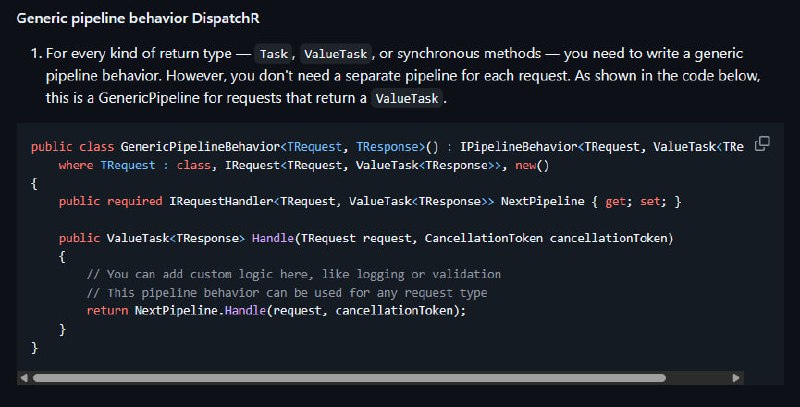
Task: Click the 'required' keyword in the property line
Action: click(134, 201)
